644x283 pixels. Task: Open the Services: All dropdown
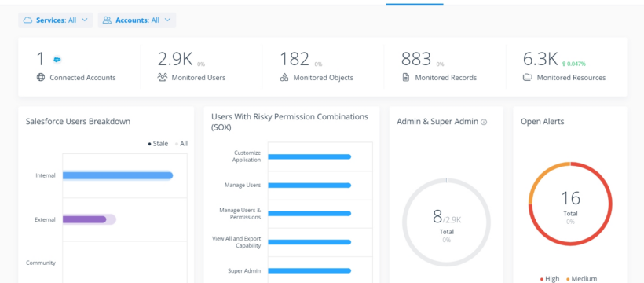point(56,20)
